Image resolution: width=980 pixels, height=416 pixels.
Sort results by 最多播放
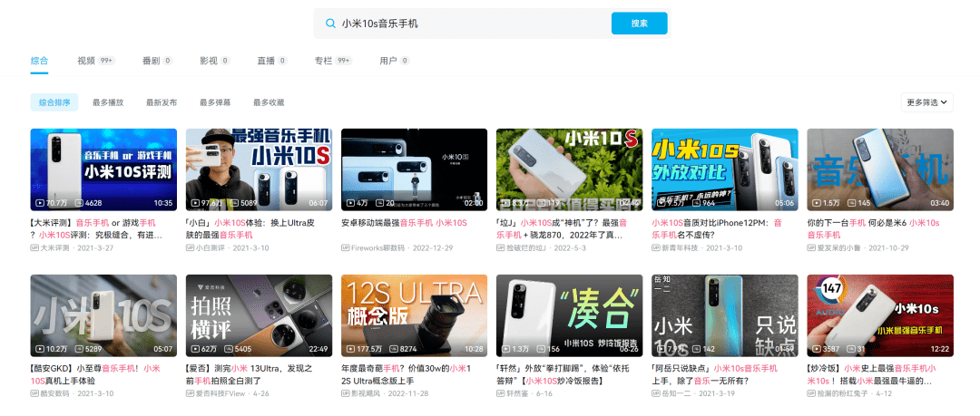click(x=108, y=102)
